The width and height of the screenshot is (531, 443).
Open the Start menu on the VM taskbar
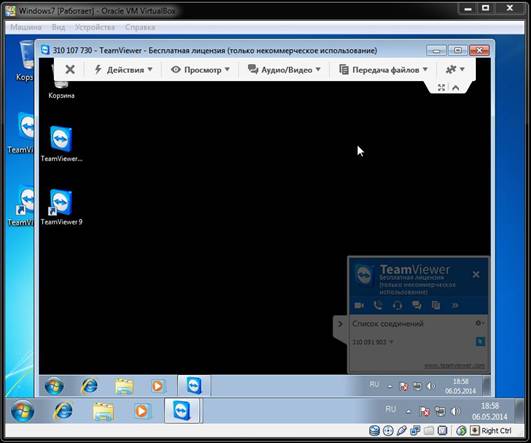tap(22, 411)
